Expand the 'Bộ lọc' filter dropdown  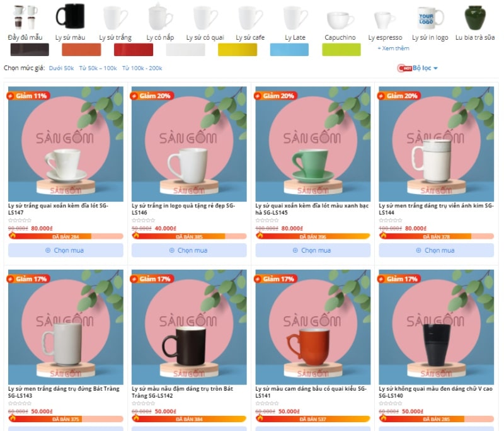[418, 68]
